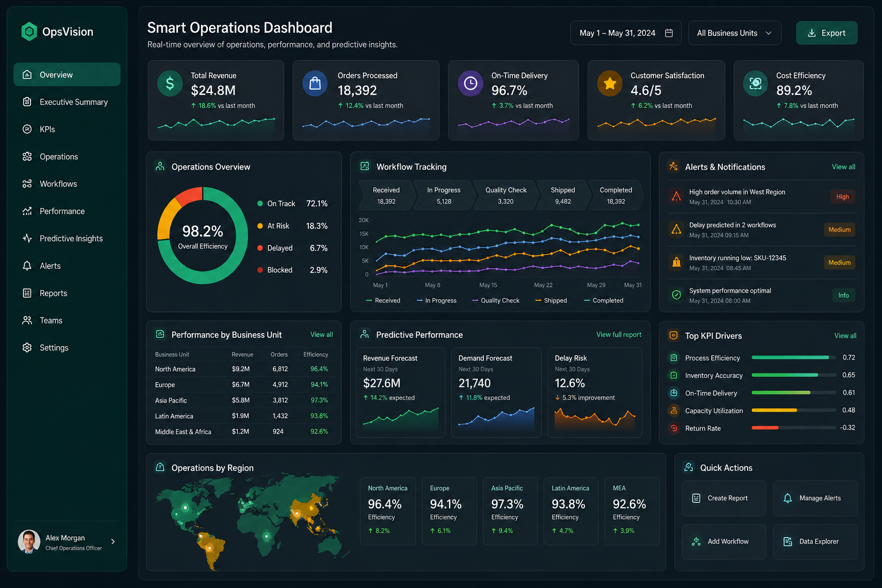The height and width of the screenshot is (588, 882).
Task: Open View full report link
Action: 618,334
